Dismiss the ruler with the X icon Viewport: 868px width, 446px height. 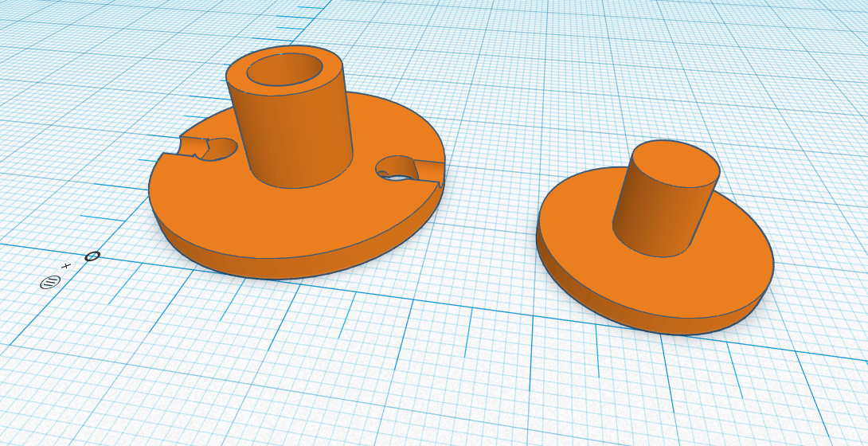[66, 265]
